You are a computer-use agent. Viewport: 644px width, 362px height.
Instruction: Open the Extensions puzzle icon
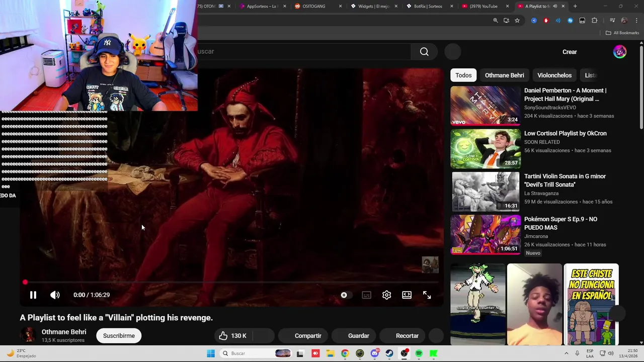tap(594, 21)
